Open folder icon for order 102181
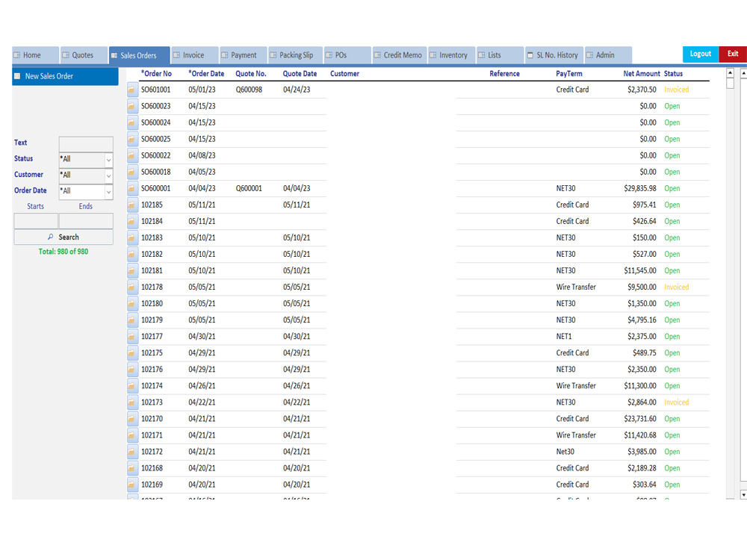747x560 pixels. [132, 271]
